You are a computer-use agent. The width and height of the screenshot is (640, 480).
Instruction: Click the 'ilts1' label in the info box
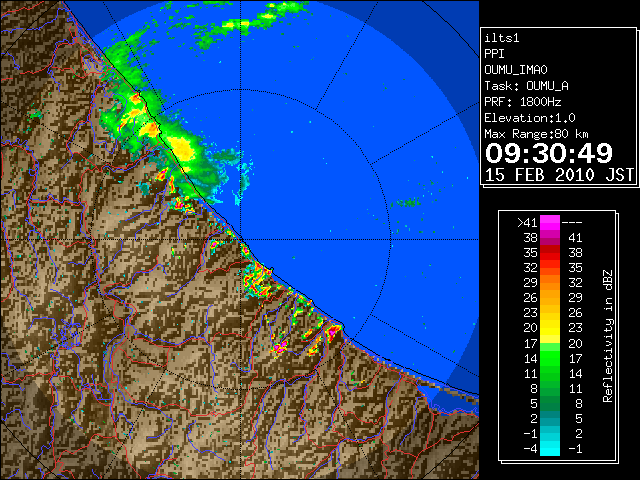tap(502, 38)
